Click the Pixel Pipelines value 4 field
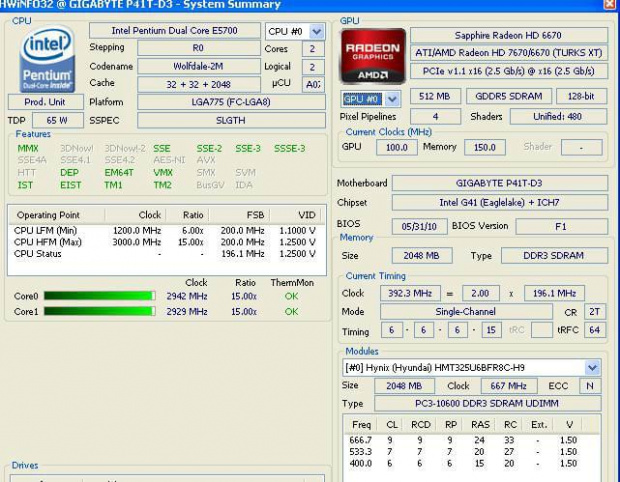Image resolution: width=620 pixels, height=482 pixels. pos(435,117)
